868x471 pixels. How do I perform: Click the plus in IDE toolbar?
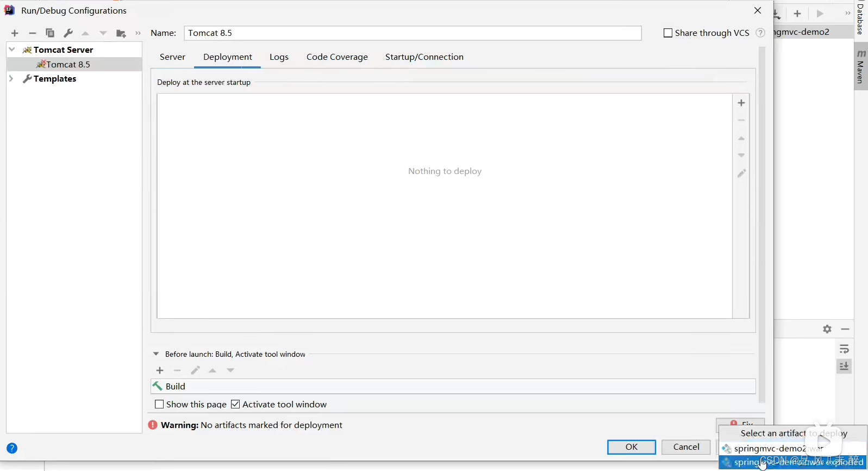[x=797, y=14]
